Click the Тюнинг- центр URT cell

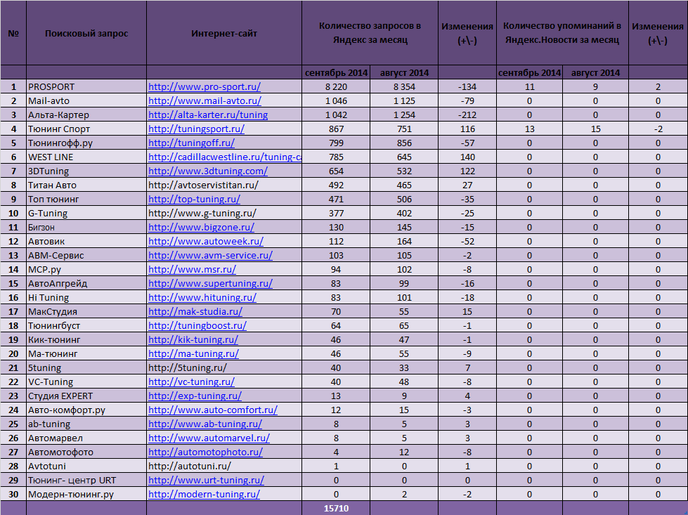(86, 480)
